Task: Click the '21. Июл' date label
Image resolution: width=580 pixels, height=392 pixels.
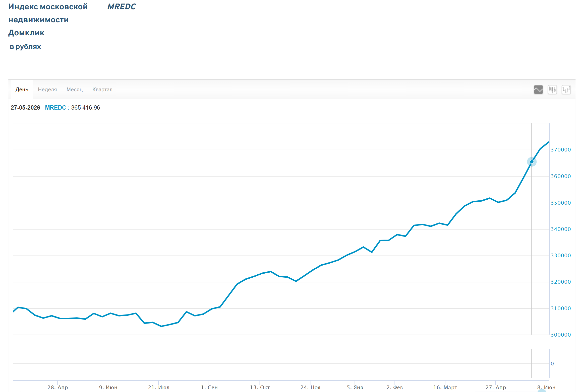Action: point(159,387)
